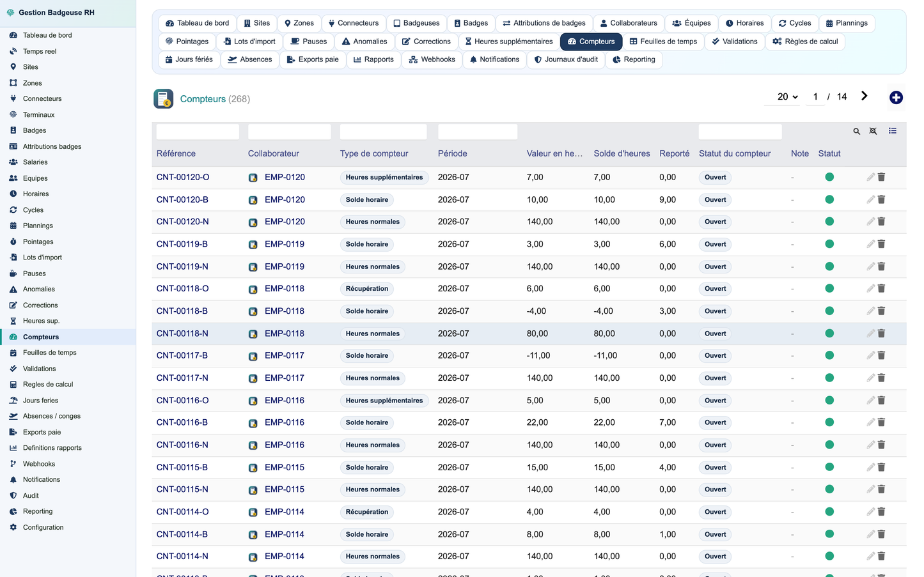The height and width of the screenshot is (577, 924).
Task: Open collaborator link EMP-0115 in Solde horaire row
Action: click(285, 467)
